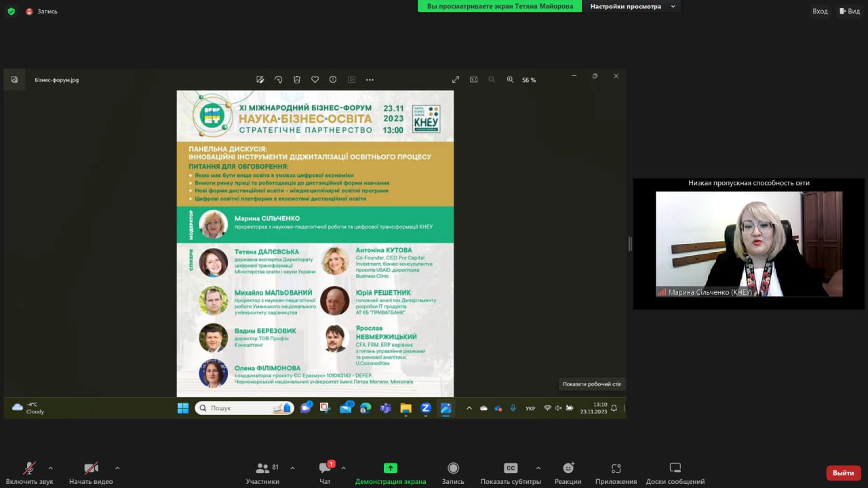The image size is (868, 488).
Task: Expand hidden system tray icons
Action: click(469, 408)
